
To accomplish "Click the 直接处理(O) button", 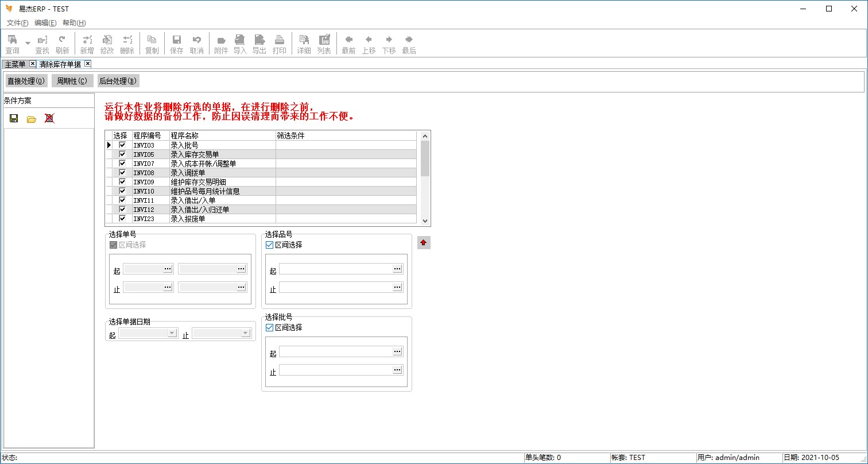I will click(x=26, y=81).
